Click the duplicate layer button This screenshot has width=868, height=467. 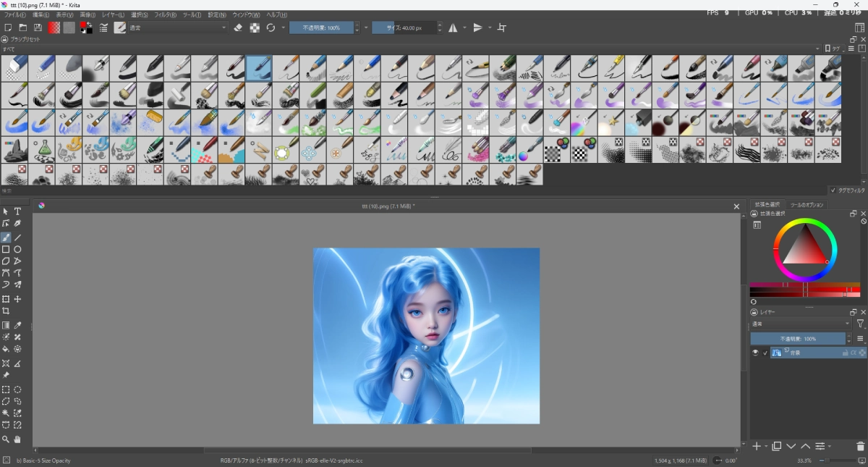(x=776, y=447)
